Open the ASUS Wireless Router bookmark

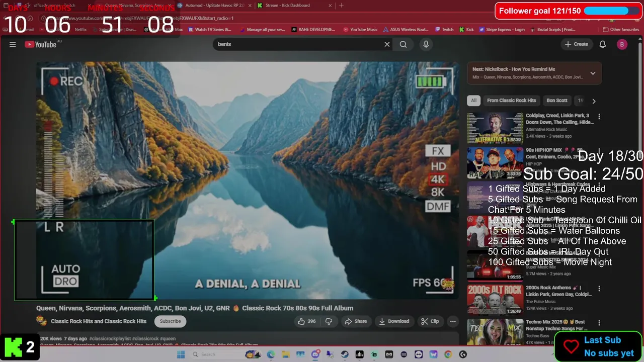coord(406,30)
